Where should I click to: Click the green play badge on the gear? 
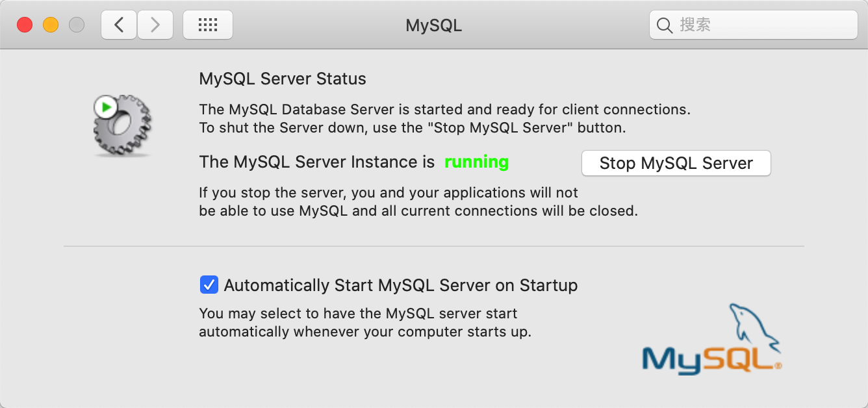pos(105,107)
